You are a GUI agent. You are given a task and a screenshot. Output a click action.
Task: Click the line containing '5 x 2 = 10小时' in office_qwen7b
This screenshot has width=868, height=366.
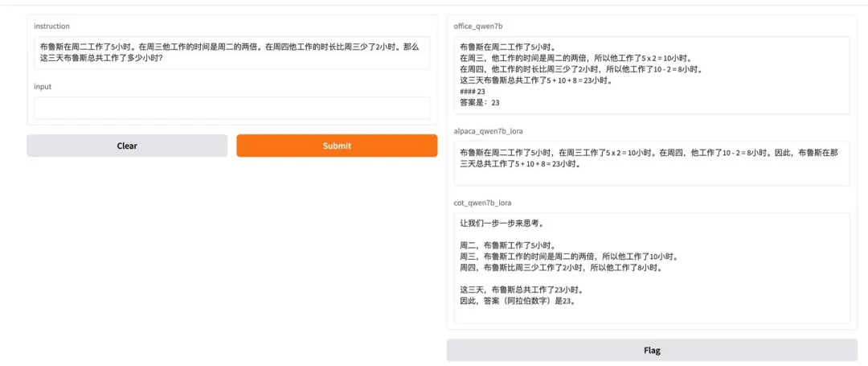coord(576,58)
